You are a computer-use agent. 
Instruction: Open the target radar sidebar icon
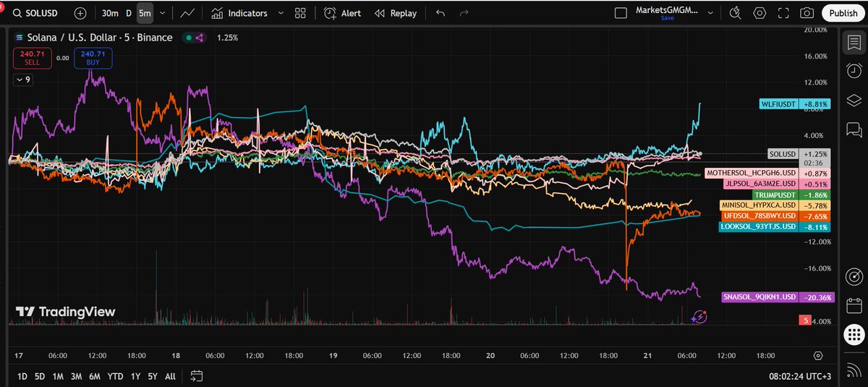click(854, 276)
